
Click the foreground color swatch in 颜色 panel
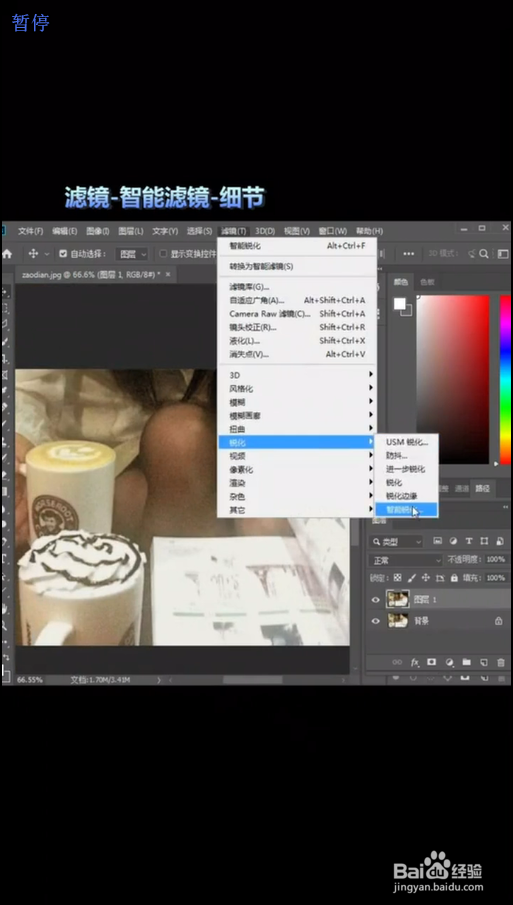coord(399,303)
